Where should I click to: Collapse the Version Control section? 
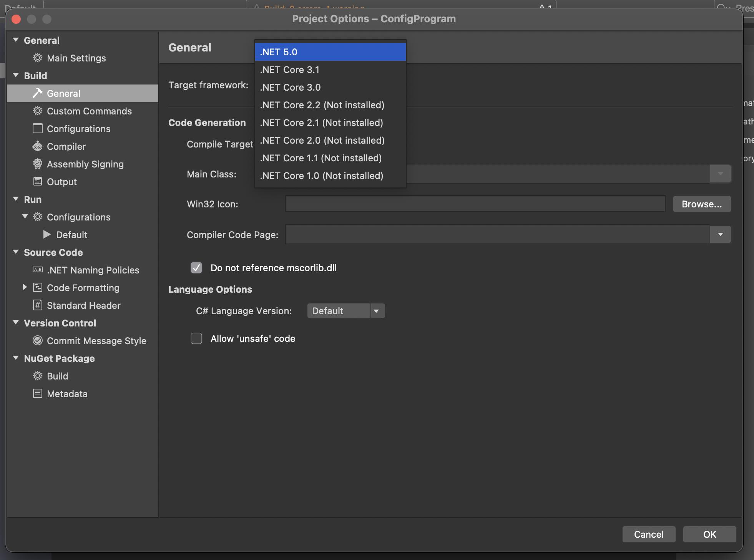tap(16, 323)
